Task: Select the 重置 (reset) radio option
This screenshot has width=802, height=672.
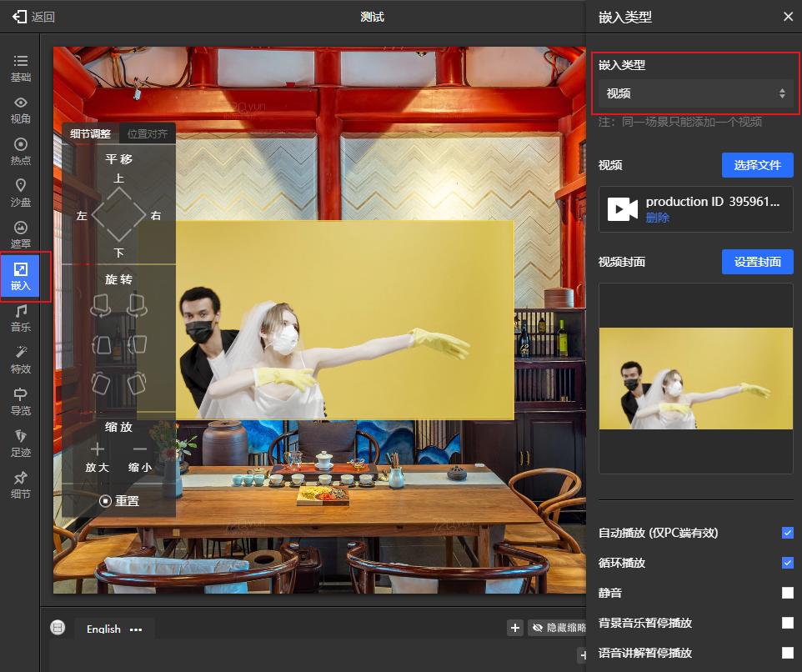Action: (119, 501)
